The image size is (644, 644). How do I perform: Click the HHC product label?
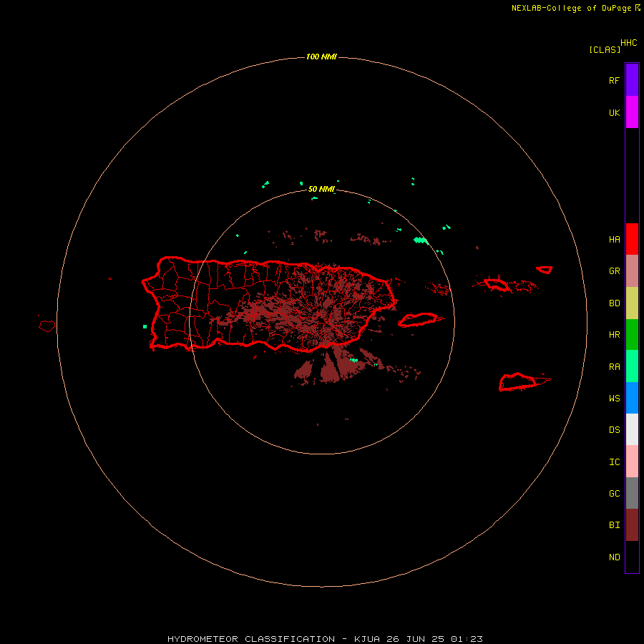point(629,43)
